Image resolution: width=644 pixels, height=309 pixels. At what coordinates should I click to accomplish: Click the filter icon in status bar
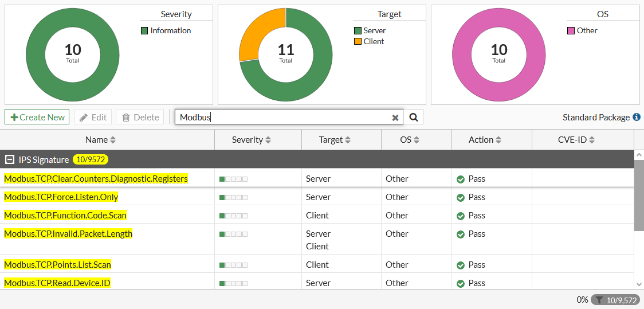point(599,300)
